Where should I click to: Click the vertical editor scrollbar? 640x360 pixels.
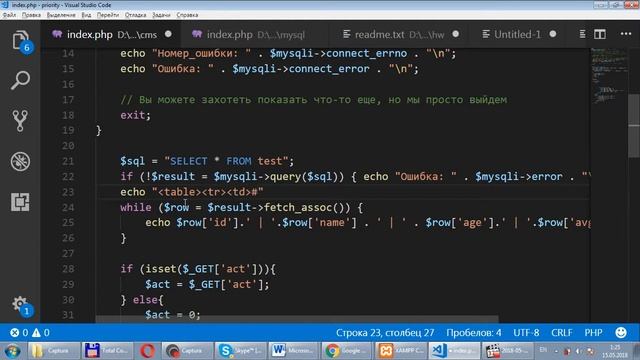click(634, 126)
